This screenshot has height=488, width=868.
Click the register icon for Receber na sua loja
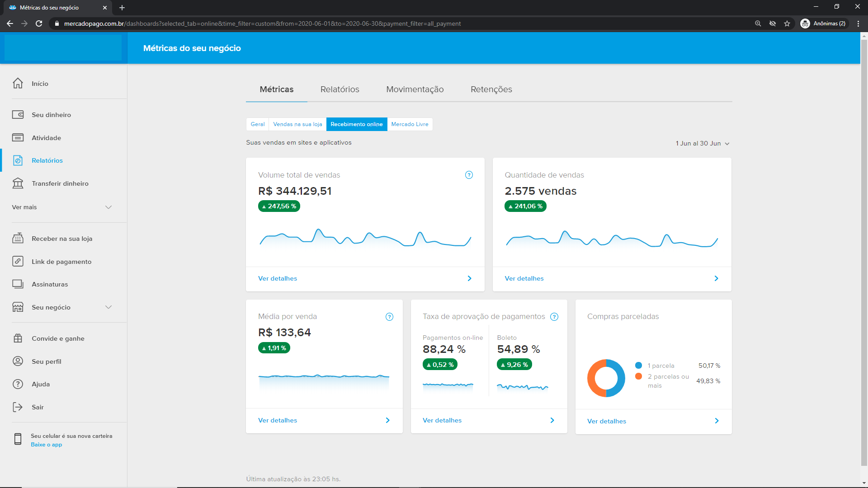tap(18, 238)
